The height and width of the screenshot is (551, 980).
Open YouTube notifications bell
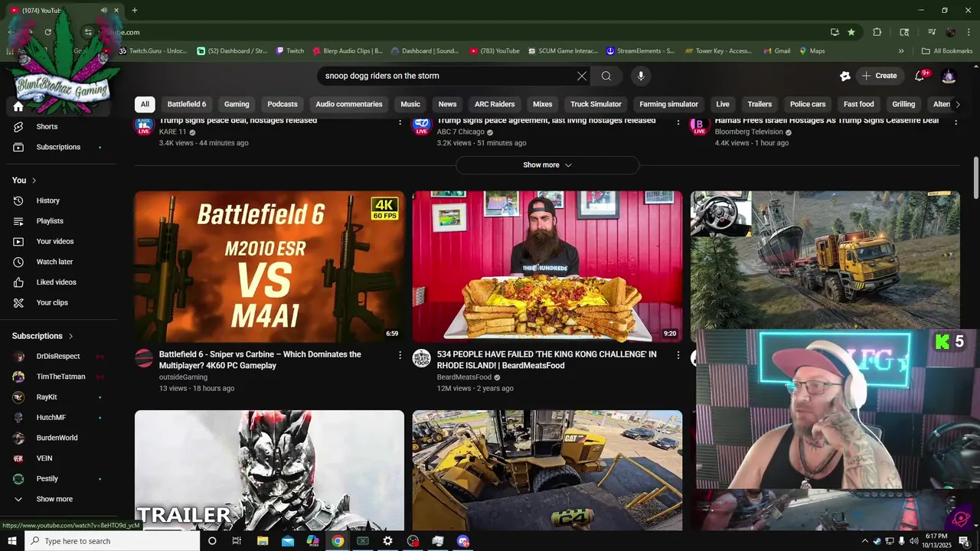(920, 76)
